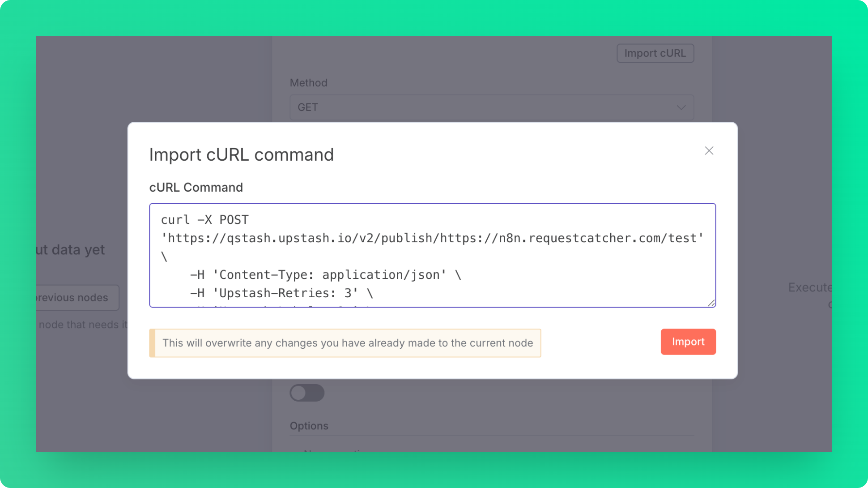Click the yellow stripe of warning banner
Screen dimensions: 868x488
152,343
